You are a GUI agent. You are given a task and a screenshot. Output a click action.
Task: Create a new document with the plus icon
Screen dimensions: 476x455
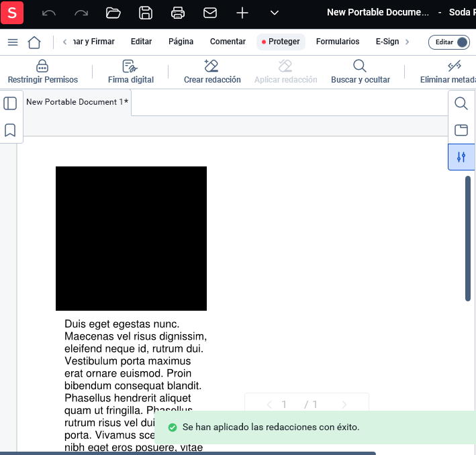[x=242, y=13]
